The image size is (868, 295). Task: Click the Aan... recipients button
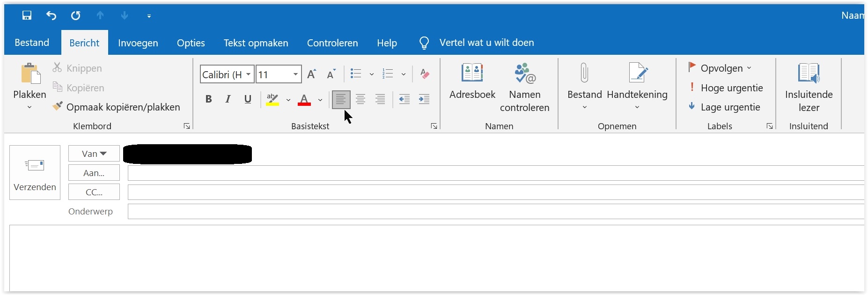coord(94,173)
